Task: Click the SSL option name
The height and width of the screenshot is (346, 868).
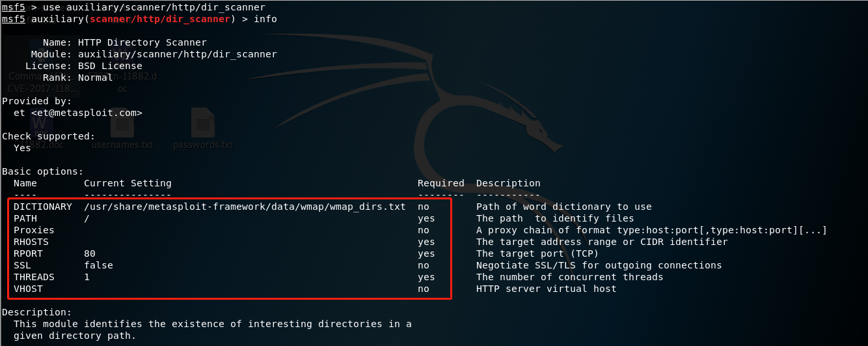Action: click(22, 265)
